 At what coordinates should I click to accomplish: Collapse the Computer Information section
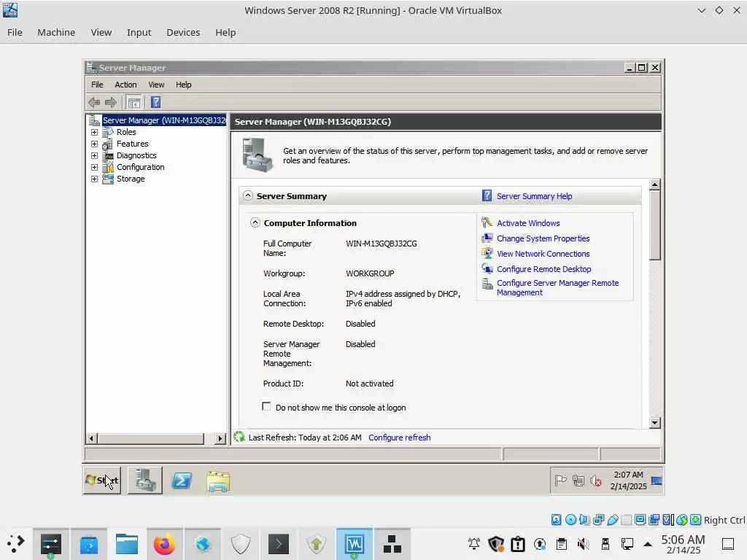[x=255, y=222]
